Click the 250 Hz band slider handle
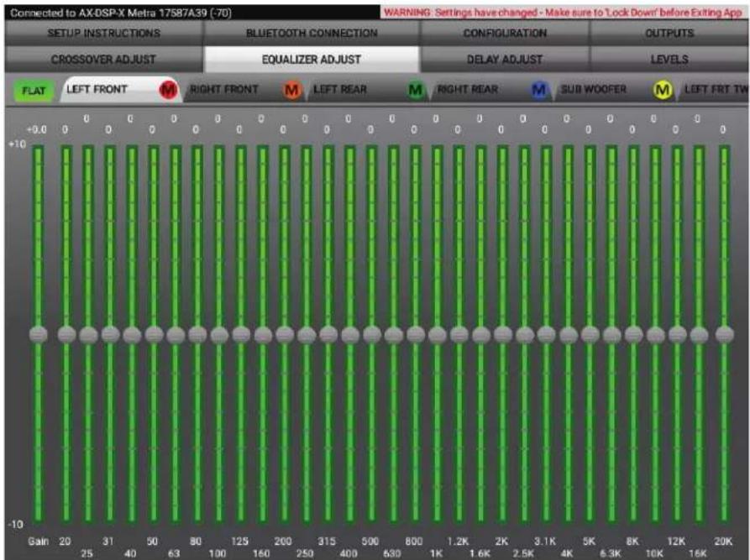The height and width of the screenshot is (560, 750). [306, 334]
